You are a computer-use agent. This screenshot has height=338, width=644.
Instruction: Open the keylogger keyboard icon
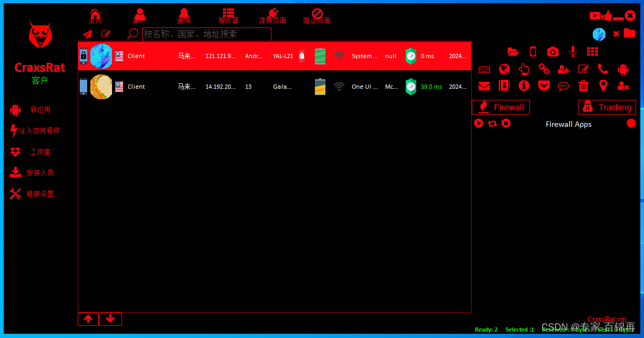pos(484,69)
